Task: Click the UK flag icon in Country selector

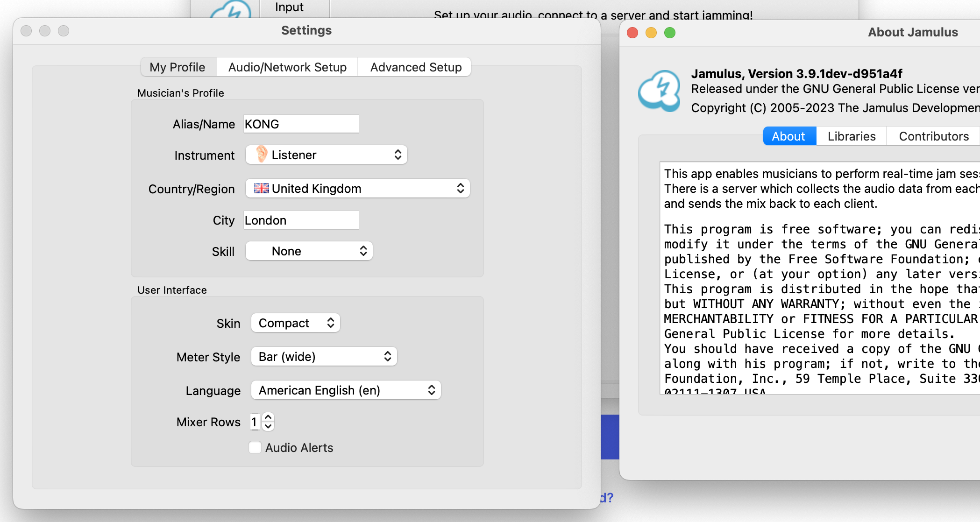Action: click(261, 188)
